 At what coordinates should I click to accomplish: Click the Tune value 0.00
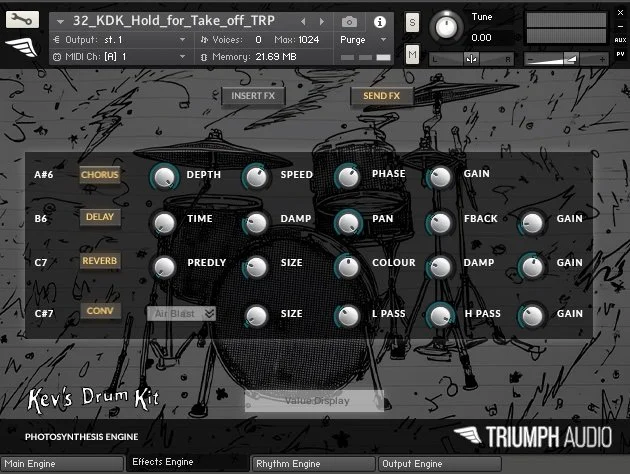[x=481, y=38]
